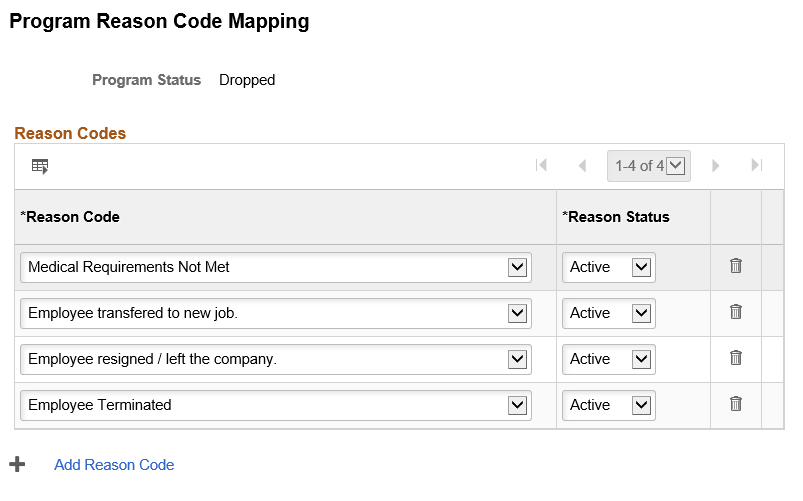Click the next page arrow

click(x=715, y=166)
